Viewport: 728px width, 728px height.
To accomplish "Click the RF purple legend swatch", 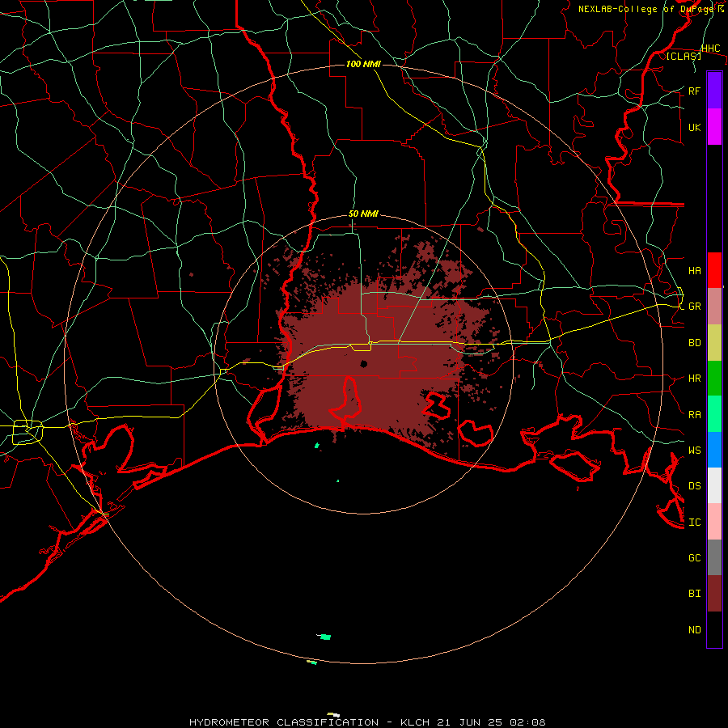I will (x=714, y=91).
